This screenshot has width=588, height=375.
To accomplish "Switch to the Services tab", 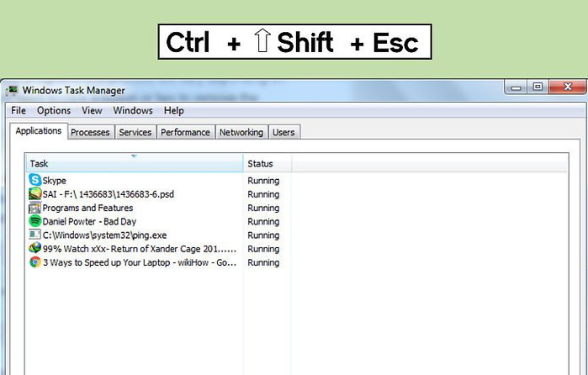I will 135,132.
